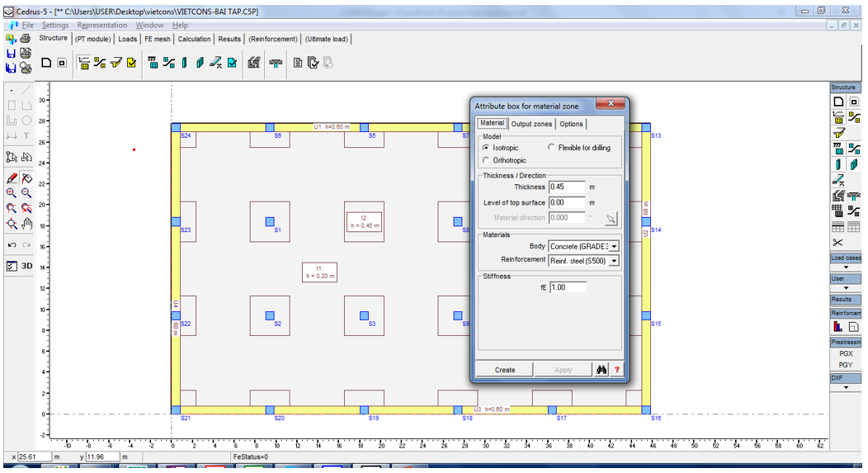The width and height of the screenshot is (868, 473).
Task: Click the polygon select tool with cursor
Action: pyautogui.click(x=12, y=158)
